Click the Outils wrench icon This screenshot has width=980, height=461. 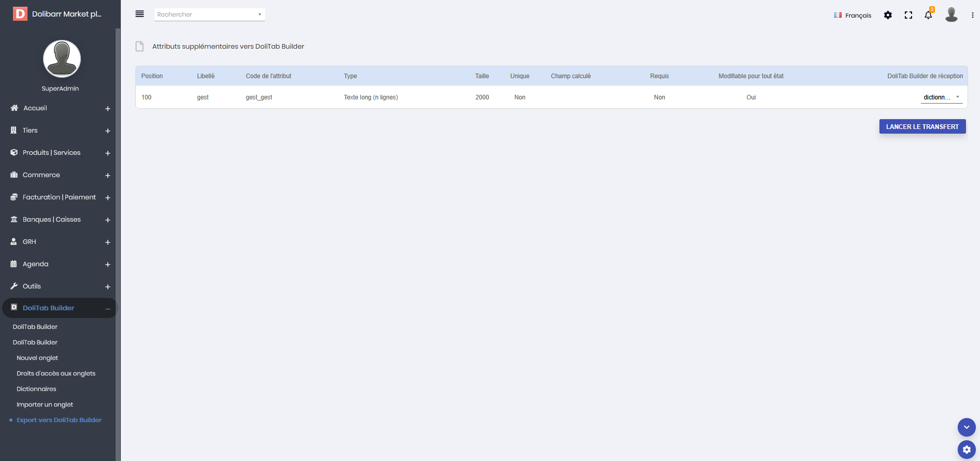[x=14, y=286]
